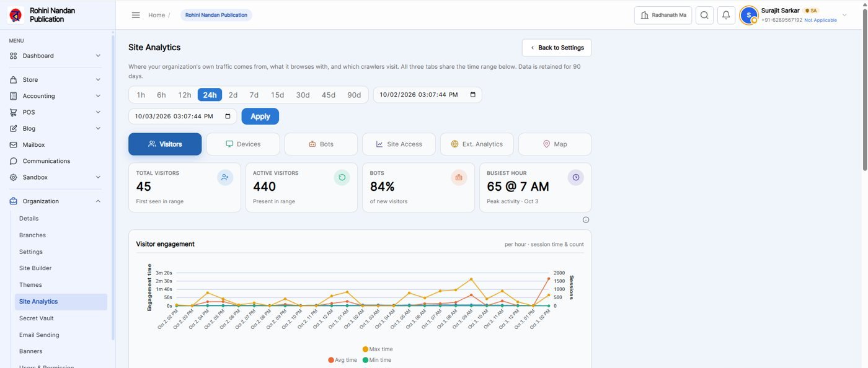
Task: Click the Organization briefcase icon
Action: coord(14,201)
